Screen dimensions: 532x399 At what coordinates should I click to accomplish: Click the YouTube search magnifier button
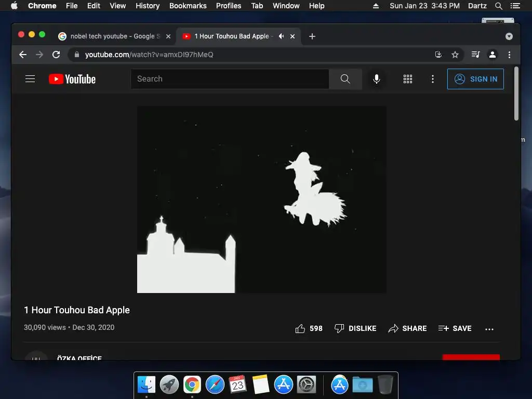345,79
